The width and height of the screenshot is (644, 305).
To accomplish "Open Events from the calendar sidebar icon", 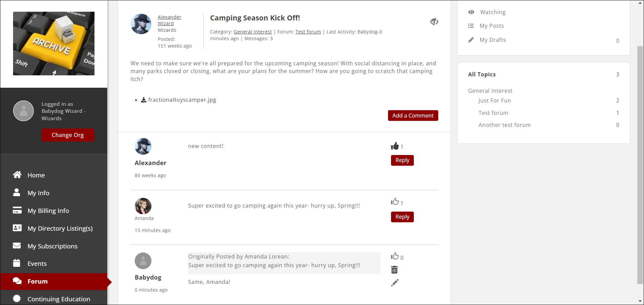I will coord(17,263).
